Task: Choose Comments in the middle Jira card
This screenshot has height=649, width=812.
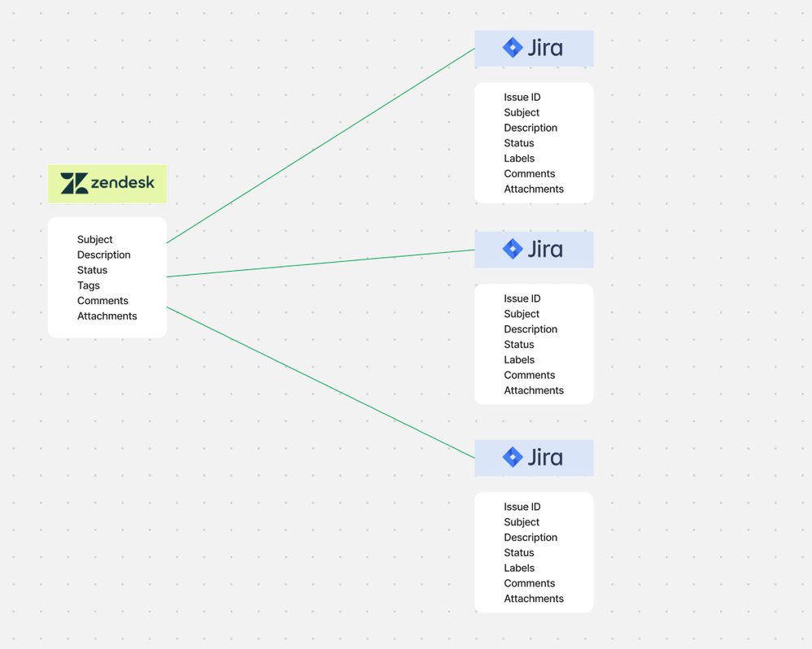Action: tap(529, 375)
